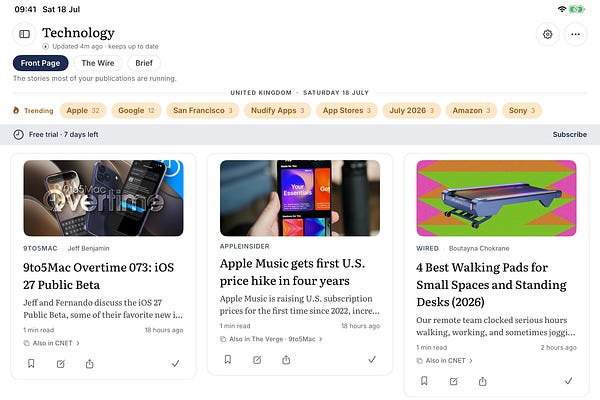Filter by trending topic Nudify Apps
This screenshot has width=600, height=400.
(278, 111)
